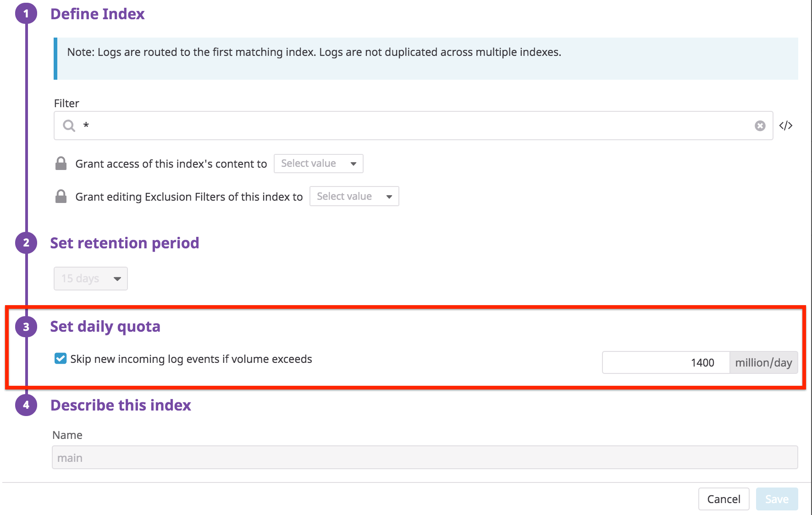The image size is (812, 515).
Task: Clear the filter query with the X icon
Action: [x=760, y=126]
